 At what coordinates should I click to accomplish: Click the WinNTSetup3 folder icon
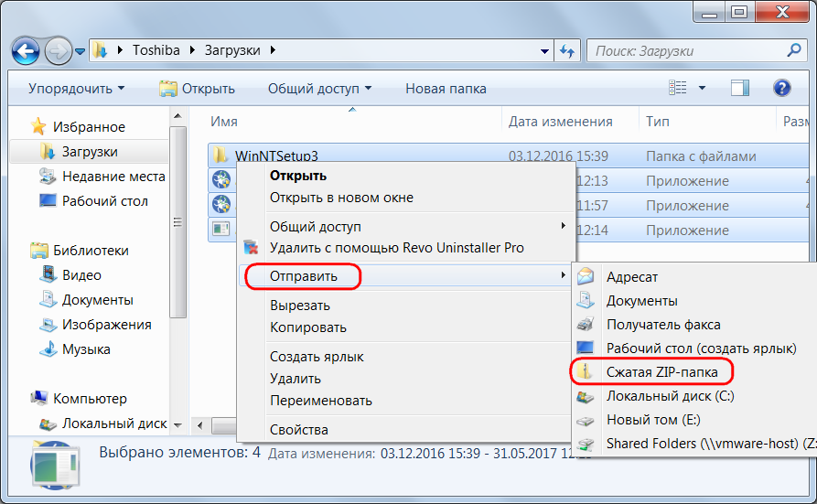pos(220,155)
